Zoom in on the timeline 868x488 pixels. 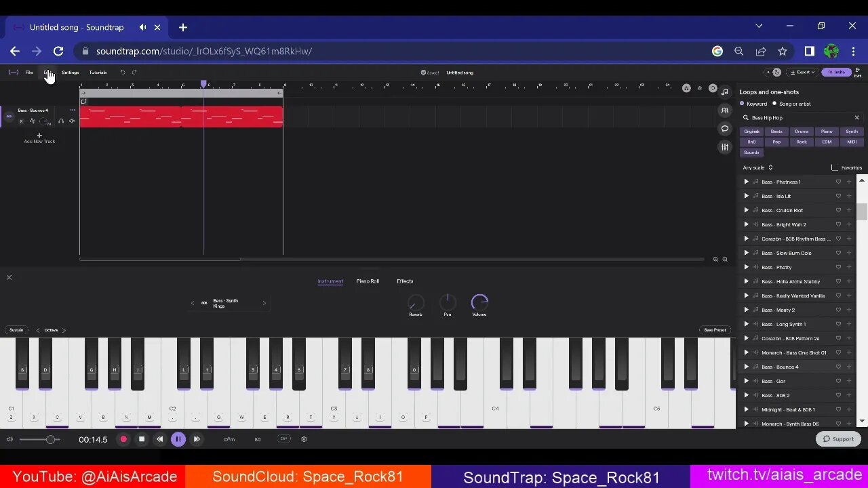click(x=715, y=259)
